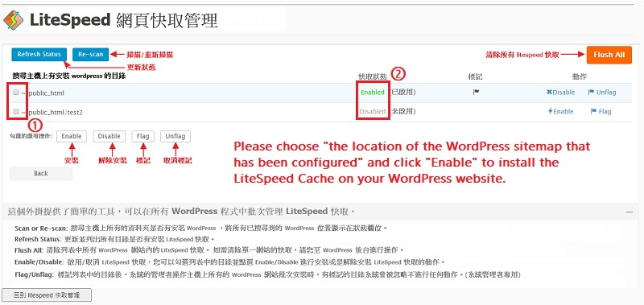Click the flag icon in public_html row

click(476, 92)
